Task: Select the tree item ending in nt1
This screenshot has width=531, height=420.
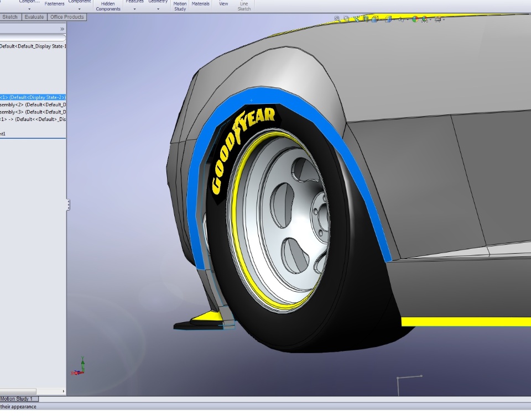Action: point(3,134)
